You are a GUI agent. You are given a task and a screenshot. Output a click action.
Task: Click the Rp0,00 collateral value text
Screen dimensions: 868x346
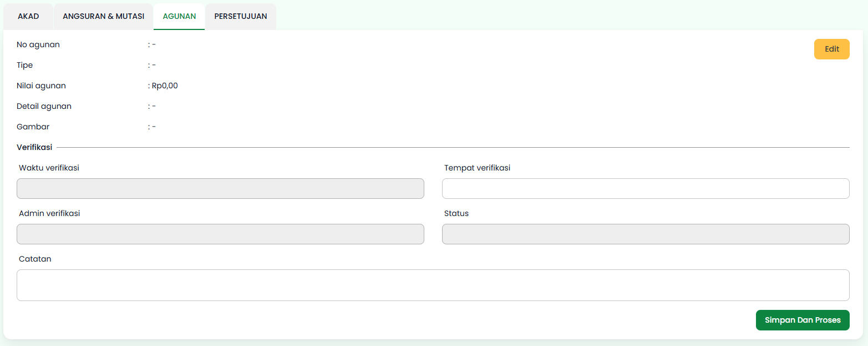coord(165,86)
